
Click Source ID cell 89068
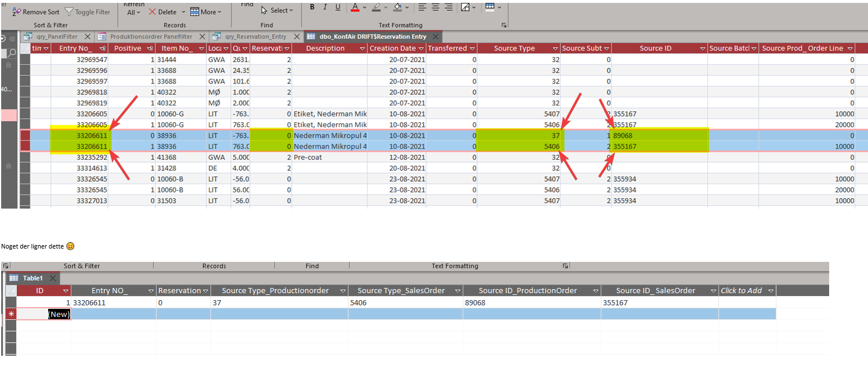[660, 136]
